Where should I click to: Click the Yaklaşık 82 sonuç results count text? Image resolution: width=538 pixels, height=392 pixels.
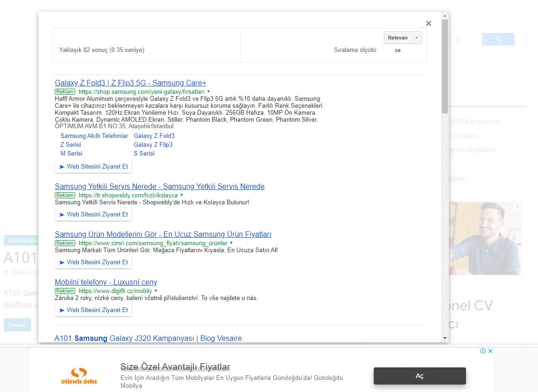coord(102,50)
